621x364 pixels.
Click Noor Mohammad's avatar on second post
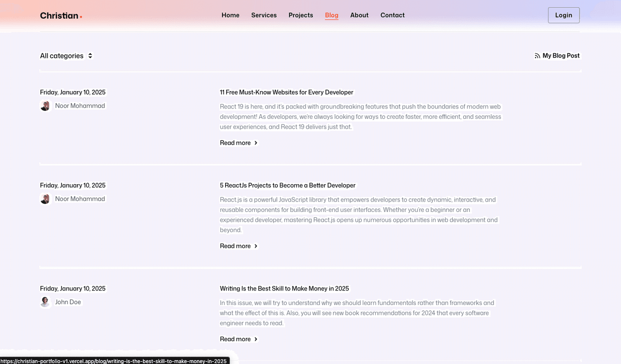45,199
